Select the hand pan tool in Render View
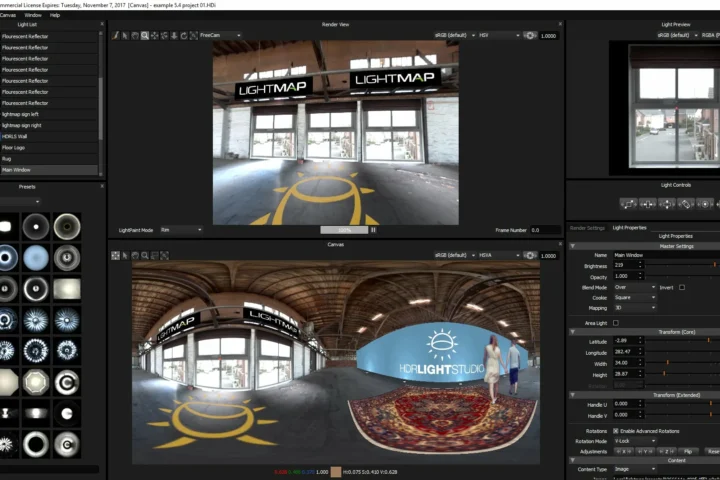 pyautogui.click(x=135, y=35)
